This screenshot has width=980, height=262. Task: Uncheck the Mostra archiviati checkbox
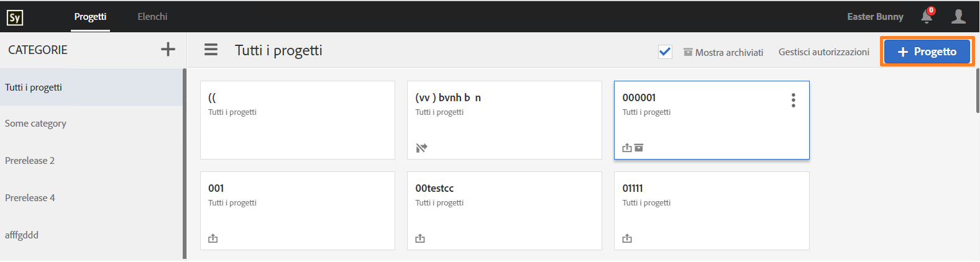(x=665, y=52)
